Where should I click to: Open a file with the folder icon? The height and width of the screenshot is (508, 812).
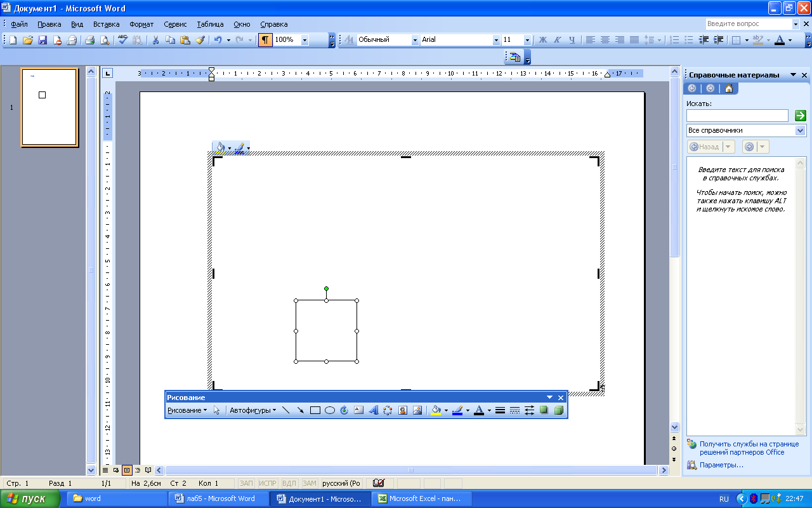(28, 40)
